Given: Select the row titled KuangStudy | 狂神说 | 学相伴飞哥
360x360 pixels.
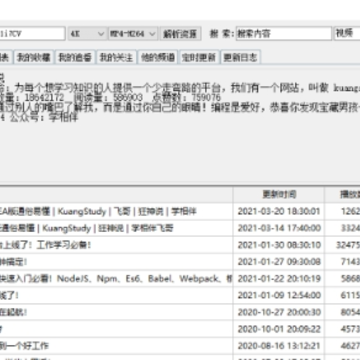Looking at the screenshot, I should (x=116, y=228).
